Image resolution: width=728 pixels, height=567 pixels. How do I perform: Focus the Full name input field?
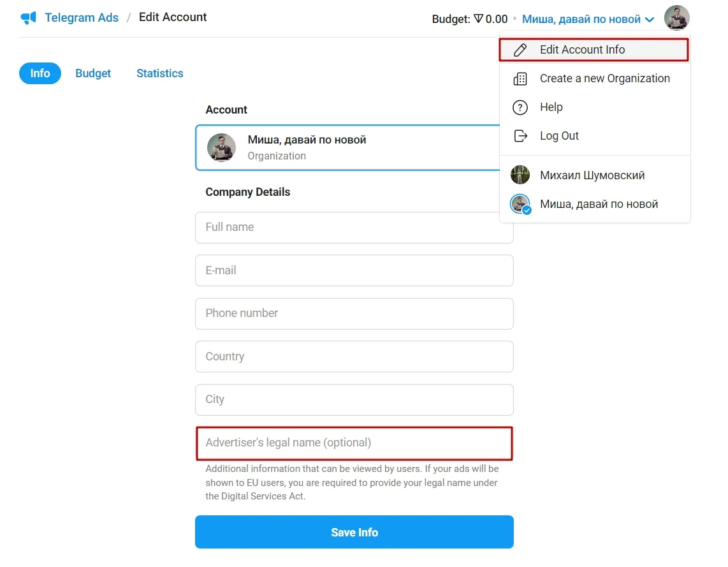point(354,227)
